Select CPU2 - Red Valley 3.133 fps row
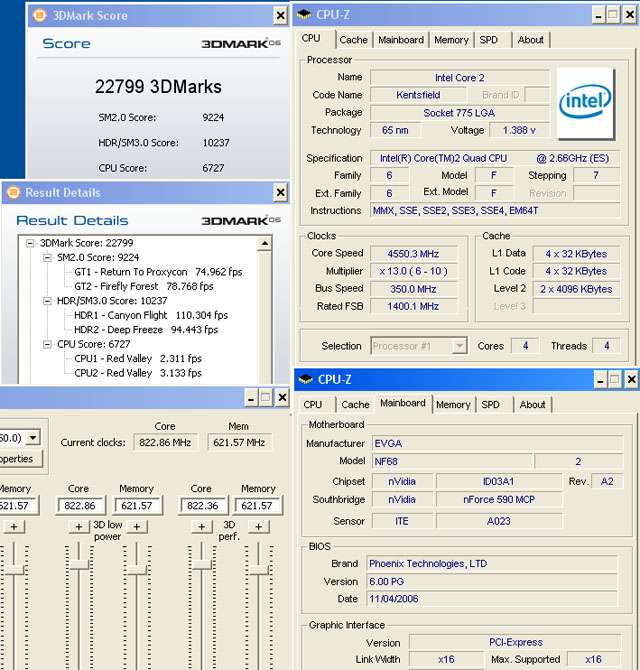The image size is (640, 670). 138,373
